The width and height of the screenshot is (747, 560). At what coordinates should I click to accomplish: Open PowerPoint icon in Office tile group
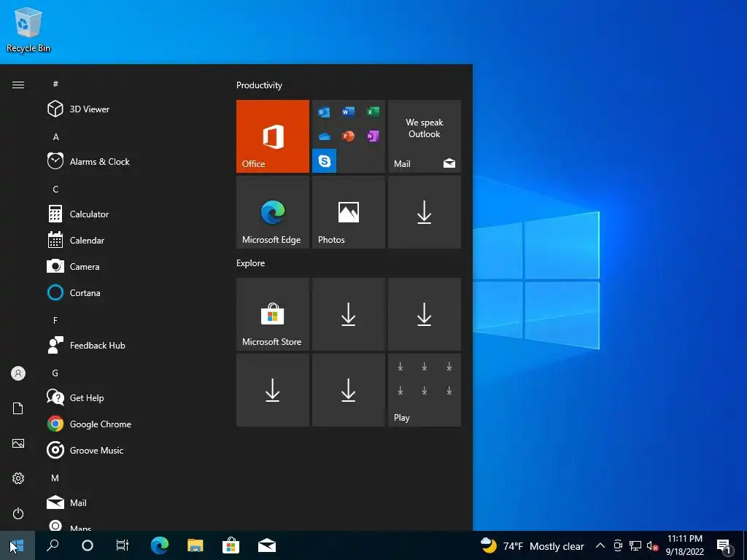348,136
